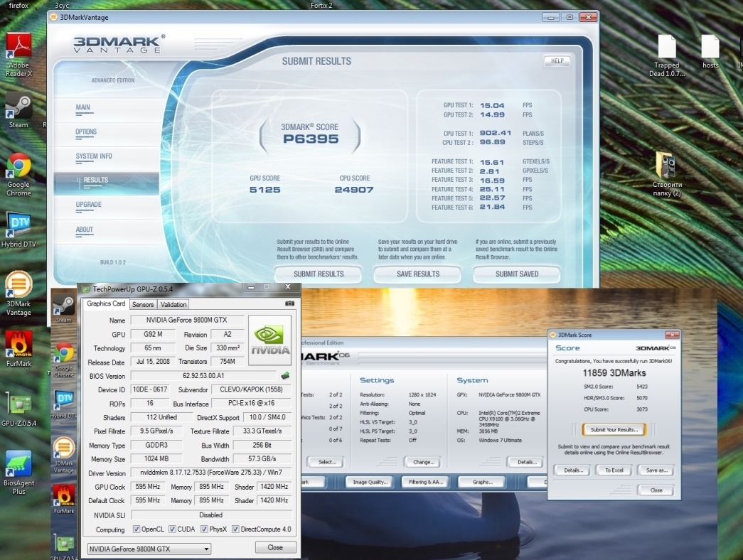Click the Submit Saved button
The width and height of the screenshot is (743, 560).
(517, 274)
